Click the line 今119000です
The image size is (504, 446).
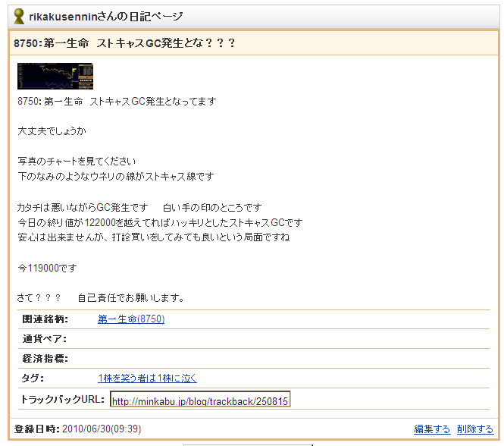point(47,268)
